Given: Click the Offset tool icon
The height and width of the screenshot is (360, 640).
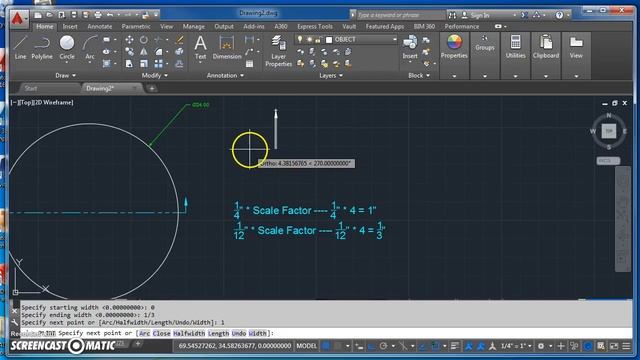Looking at the screenshot, I should [179, 64].
